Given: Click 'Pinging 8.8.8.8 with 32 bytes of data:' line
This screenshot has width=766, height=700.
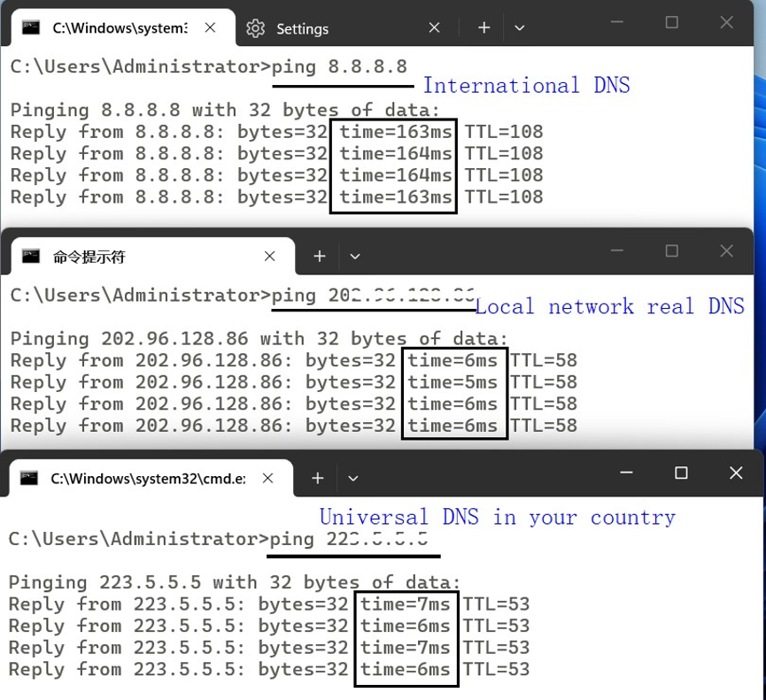Looking at the screenshot, I should coord(225,111).
